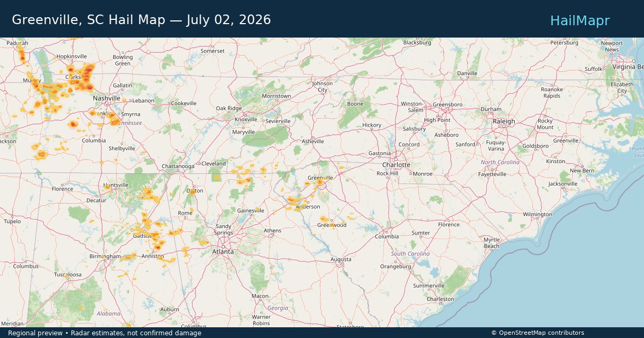Click the Florence, South Carolina label
644x338 pixels.
[x=449, y=225]
